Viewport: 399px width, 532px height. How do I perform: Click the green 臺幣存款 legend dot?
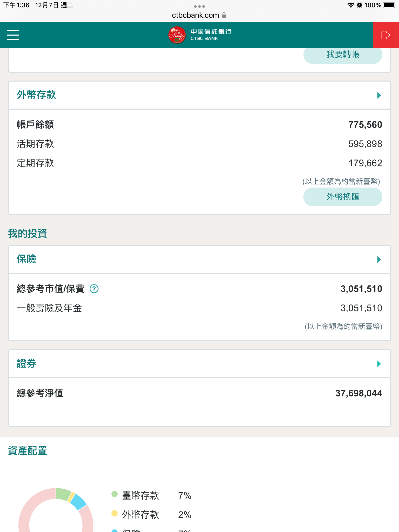click(115, 494)
